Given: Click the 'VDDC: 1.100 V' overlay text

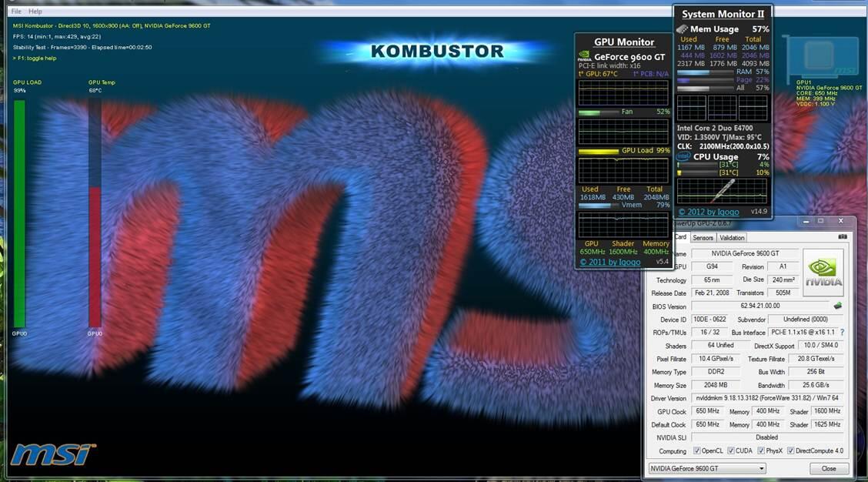Looking at the screenshot, I should (816, 104).
